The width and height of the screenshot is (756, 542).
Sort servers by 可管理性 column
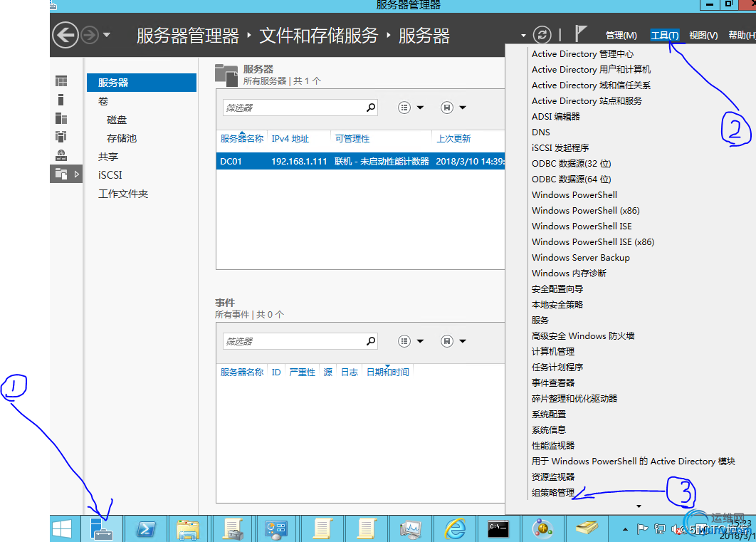[352, 139]
